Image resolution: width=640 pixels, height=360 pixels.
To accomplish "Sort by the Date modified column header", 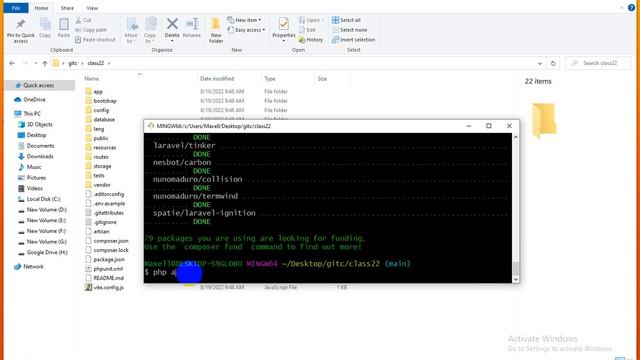I will pyautogui.click(x=217, y=79).
